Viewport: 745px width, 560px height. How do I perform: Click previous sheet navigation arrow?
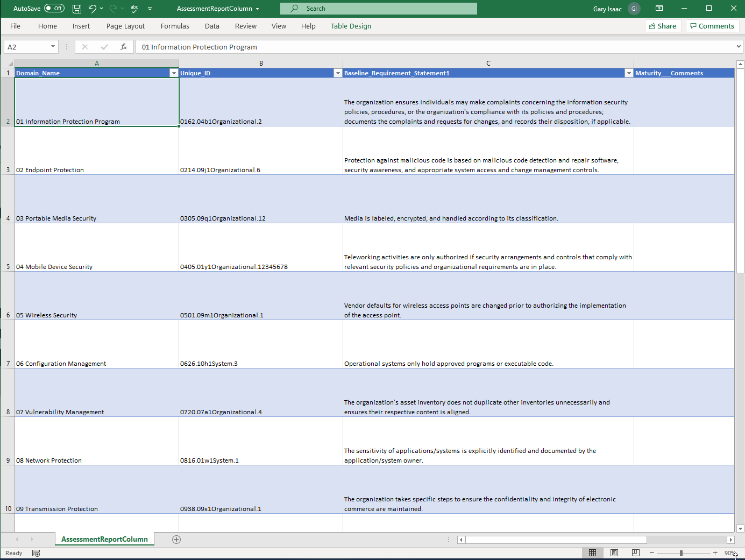pos(17,539)
